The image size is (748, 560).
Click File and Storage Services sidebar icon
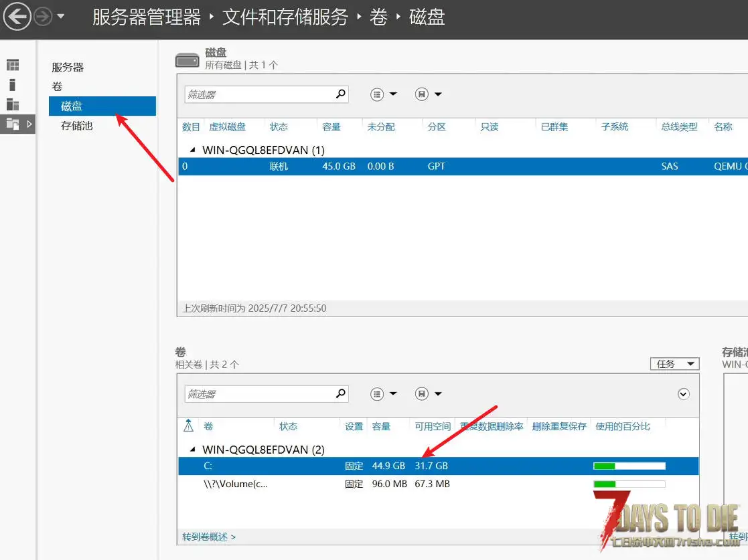tap(13, 124)
